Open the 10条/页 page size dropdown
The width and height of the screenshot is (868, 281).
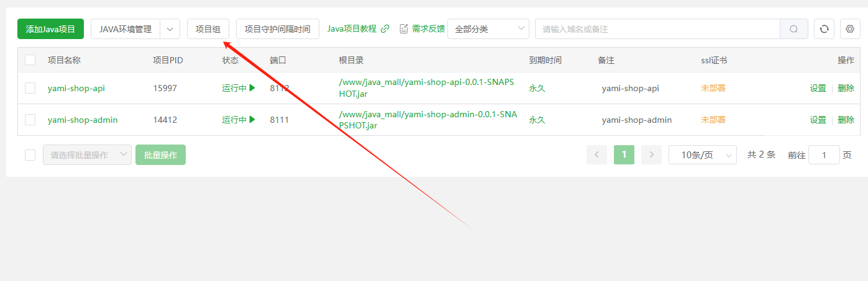702,155
